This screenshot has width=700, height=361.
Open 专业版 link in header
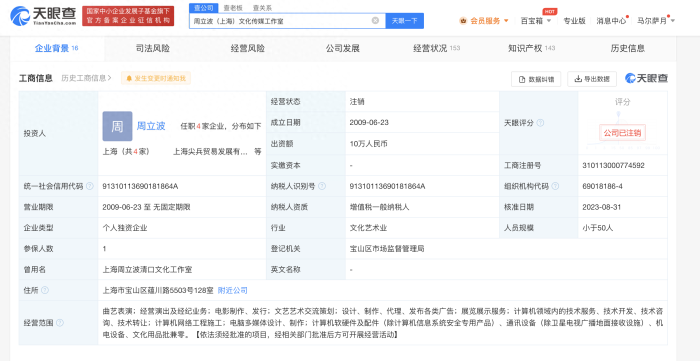[x=574, y=21]
